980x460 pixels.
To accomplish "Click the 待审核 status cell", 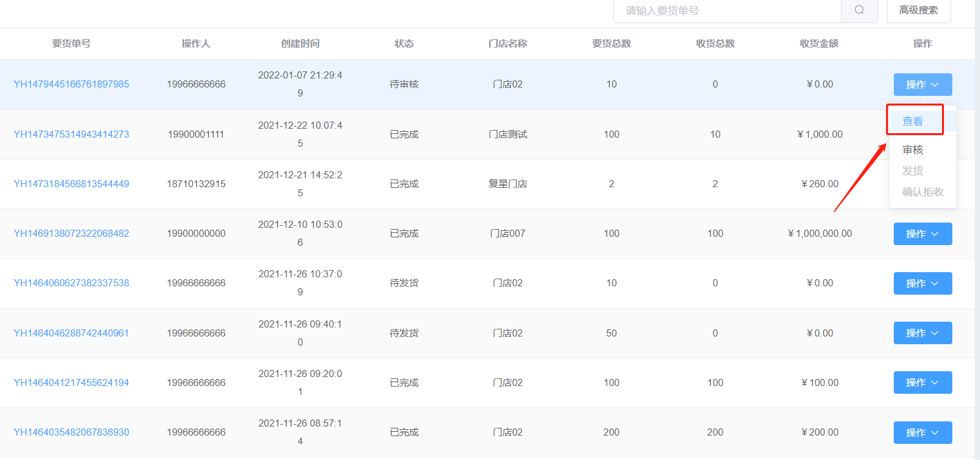I will pos(404,84).
